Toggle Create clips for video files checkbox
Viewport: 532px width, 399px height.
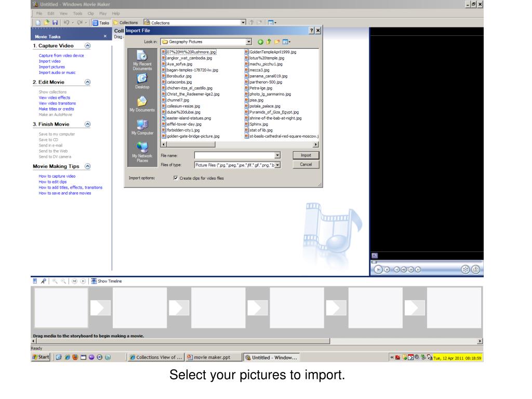(176, 178)
